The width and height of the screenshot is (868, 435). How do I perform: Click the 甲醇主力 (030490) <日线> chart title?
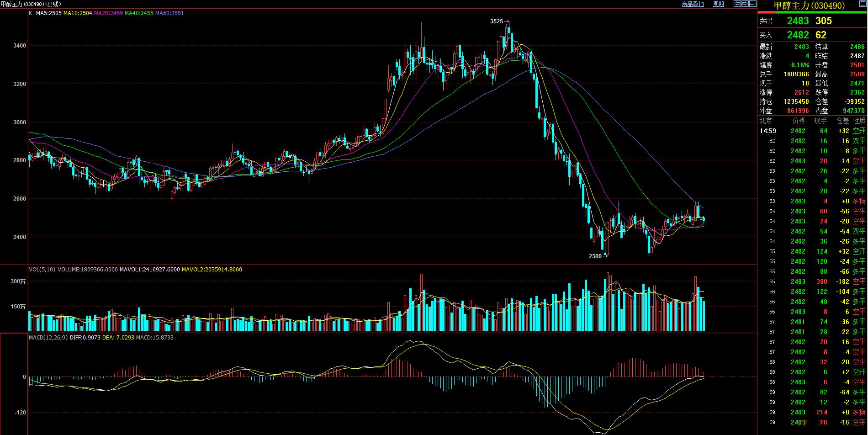[31, 4]
